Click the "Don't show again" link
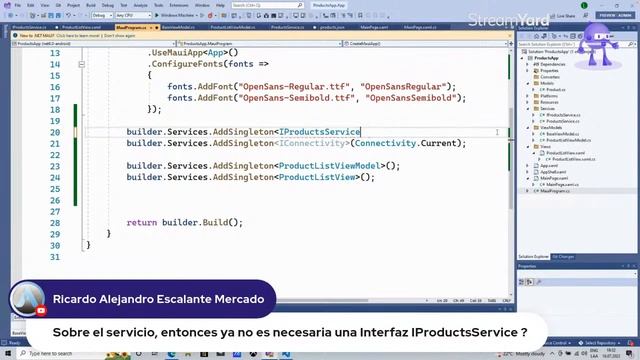640x360 pixels. [x=120, y=36]
